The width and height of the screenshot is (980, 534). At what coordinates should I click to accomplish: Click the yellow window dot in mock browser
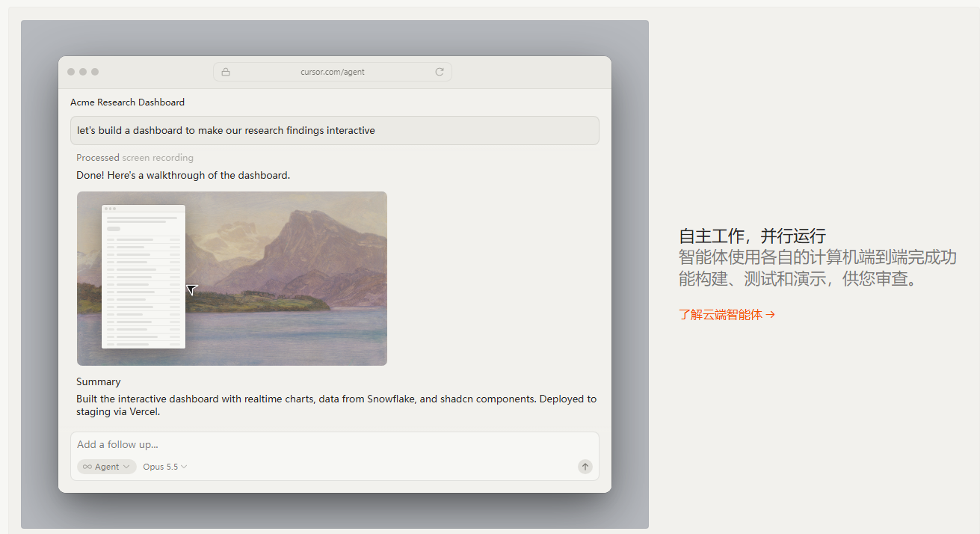pos(83,72)
